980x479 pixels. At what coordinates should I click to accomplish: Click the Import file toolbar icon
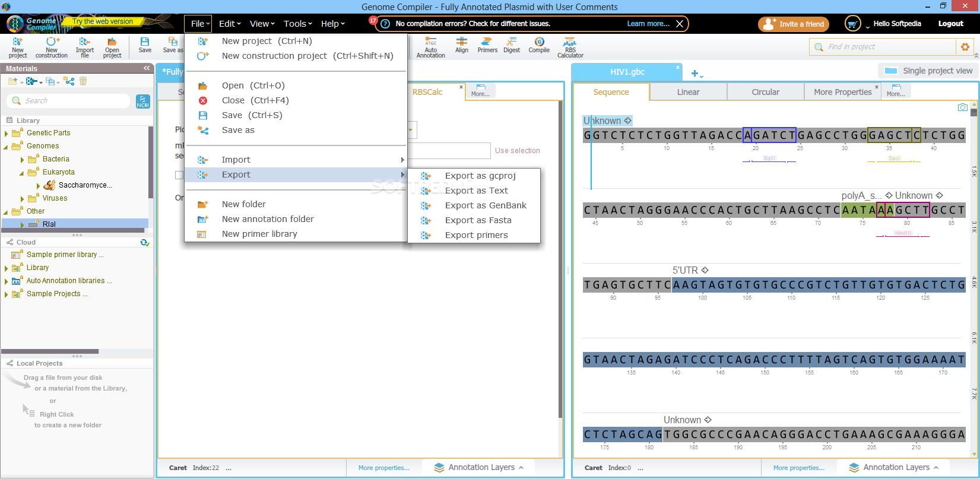pyautogui.click(x=85, y=47)
